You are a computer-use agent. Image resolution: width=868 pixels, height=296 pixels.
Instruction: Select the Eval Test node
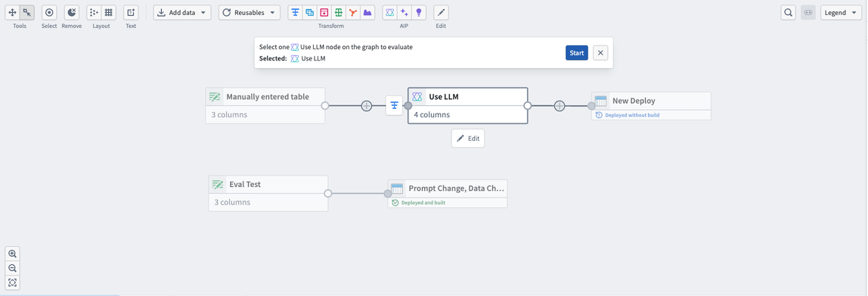tap(268, 194)
